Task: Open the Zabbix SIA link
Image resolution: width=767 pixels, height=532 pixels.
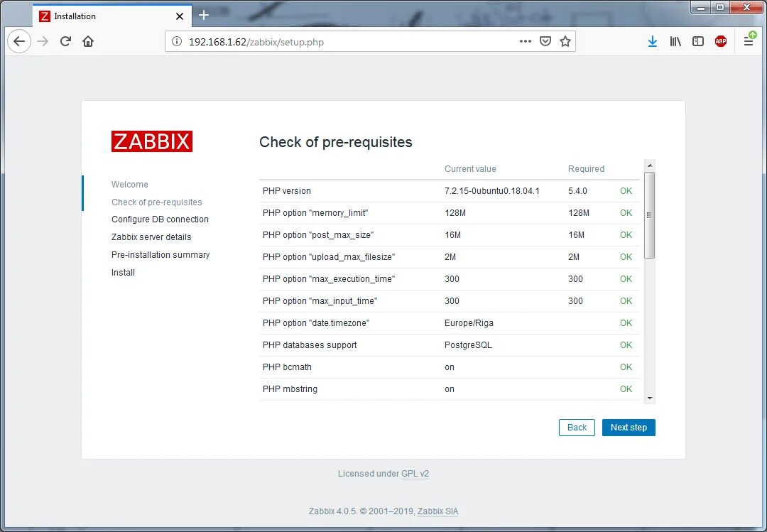Action: 437,511
